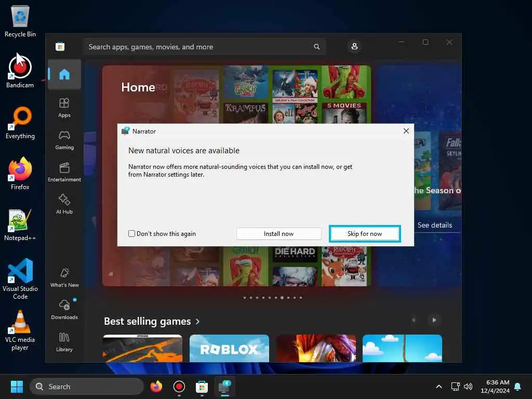
Task: Open VLC media player desktop shortcut
Action: point(20,330)
